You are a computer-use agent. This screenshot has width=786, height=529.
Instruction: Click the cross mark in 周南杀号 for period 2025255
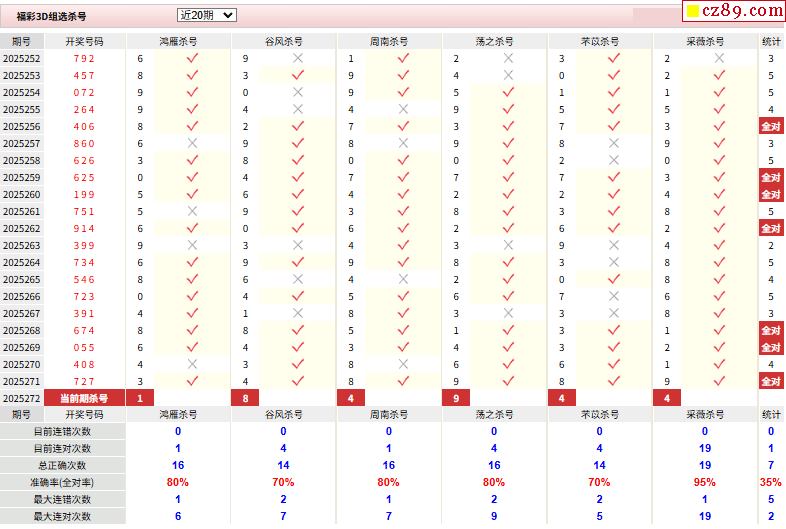403,110
